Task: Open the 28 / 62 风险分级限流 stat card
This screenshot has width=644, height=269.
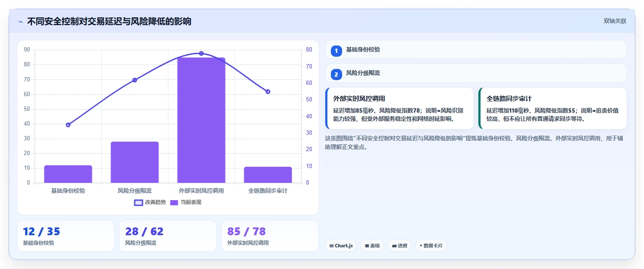Action: coord(168,236)
